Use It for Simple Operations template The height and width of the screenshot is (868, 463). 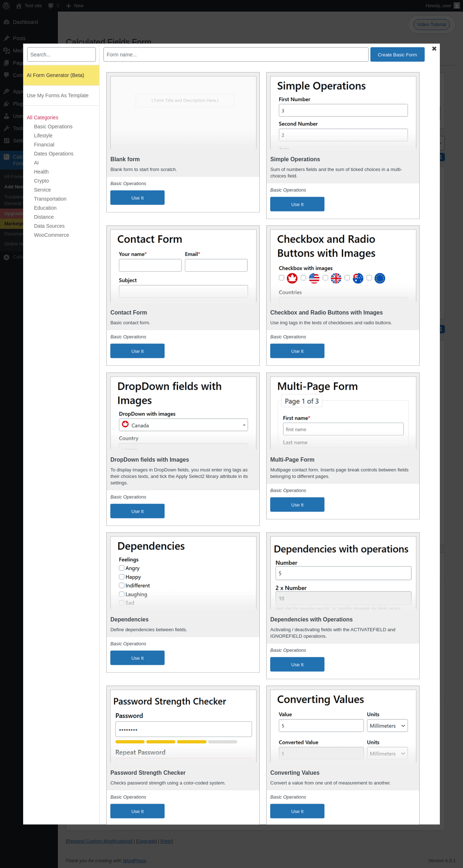(297, 204)
